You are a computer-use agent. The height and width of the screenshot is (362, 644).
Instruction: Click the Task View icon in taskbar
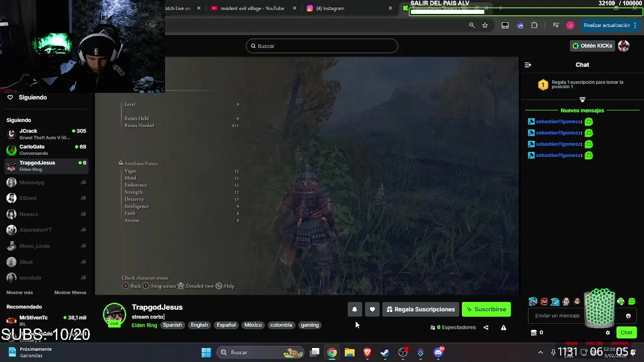pos(314,352)
